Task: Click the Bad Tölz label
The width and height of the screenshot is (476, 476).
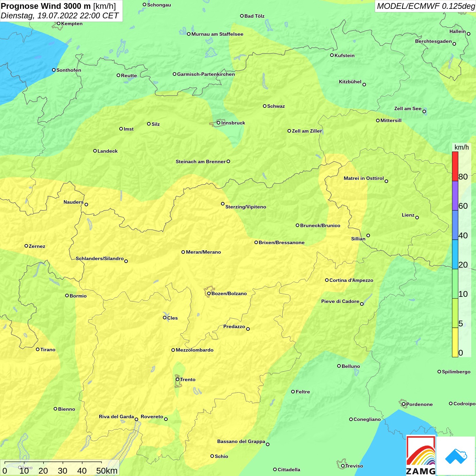Action: (x=254, y=16)
